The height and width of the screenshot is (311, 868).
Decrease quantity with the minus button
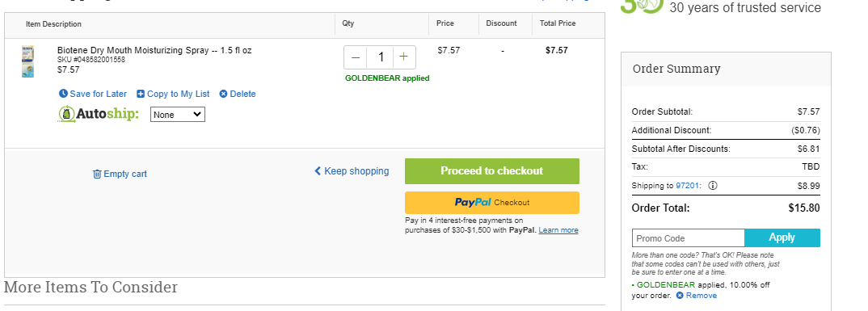tap(356, 57)
